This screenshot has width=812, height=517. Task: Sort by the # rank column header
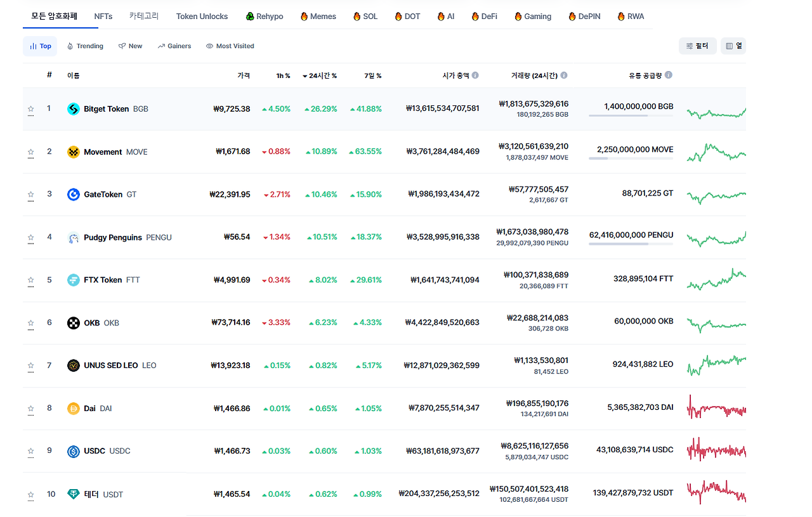(x=49, y=75)
